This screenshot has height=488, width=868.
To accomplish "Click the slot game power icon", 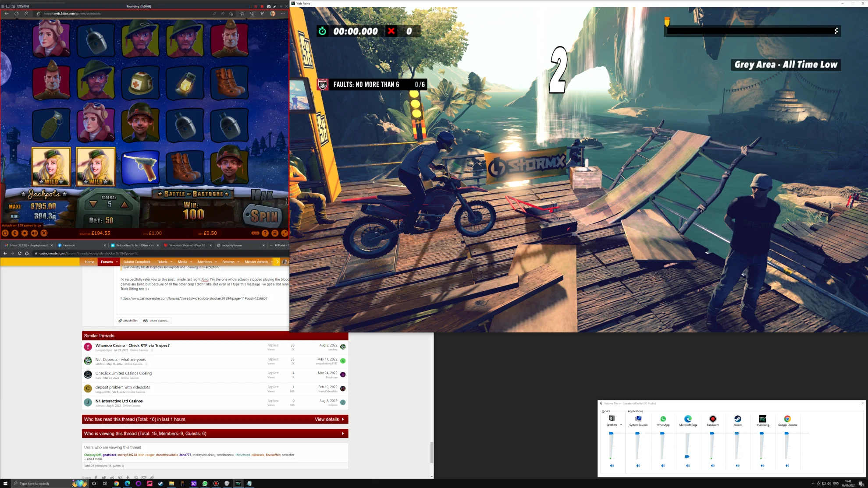I will coord(5,233).
